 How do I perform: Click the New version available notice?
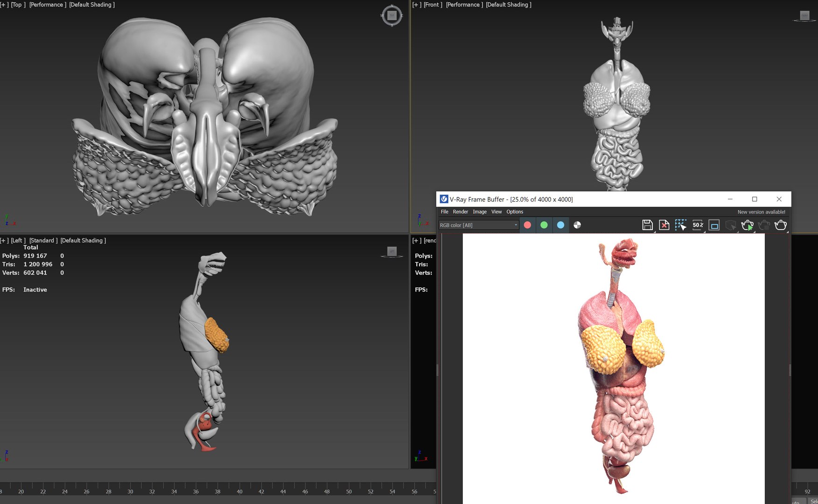pyautogui.click(x=761, y=212)
